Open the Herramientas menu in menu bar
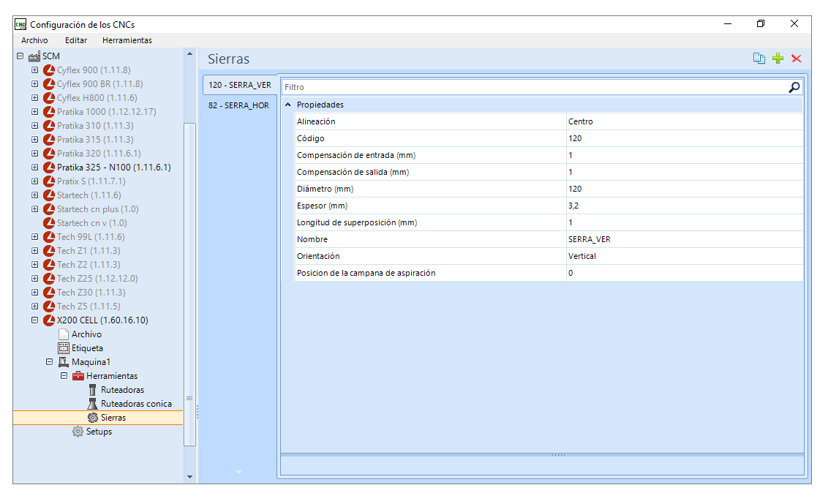Image resolution: width=839 pixels, height=504 pixels. 127,40
